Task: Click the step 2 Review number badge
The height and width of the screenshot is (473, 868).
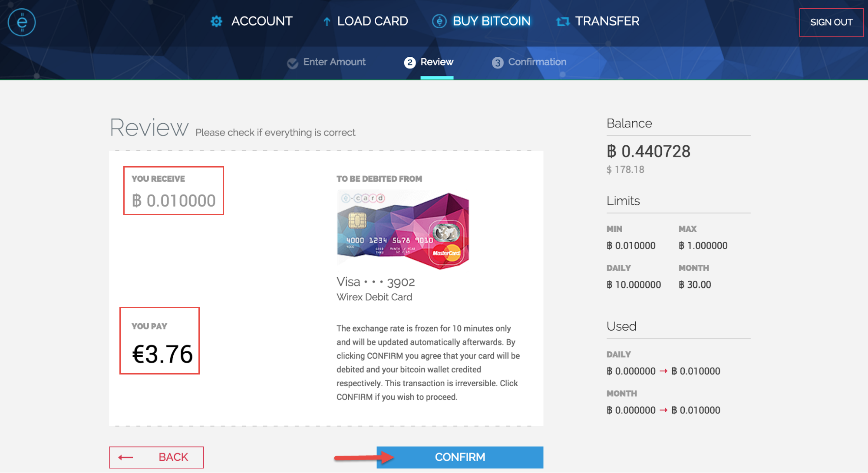Action: pos(409,62)
